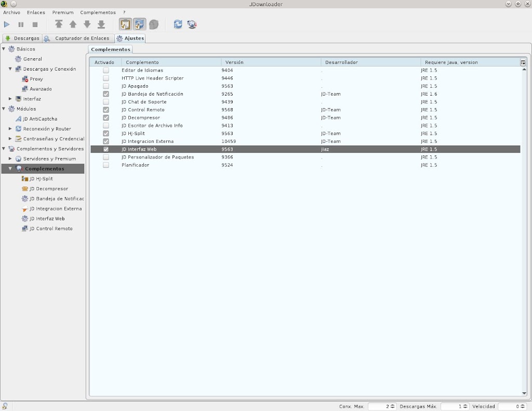Collapse the Módulos tree section
The height and width of the screenshot is (411, 532).
click(4, 109)
